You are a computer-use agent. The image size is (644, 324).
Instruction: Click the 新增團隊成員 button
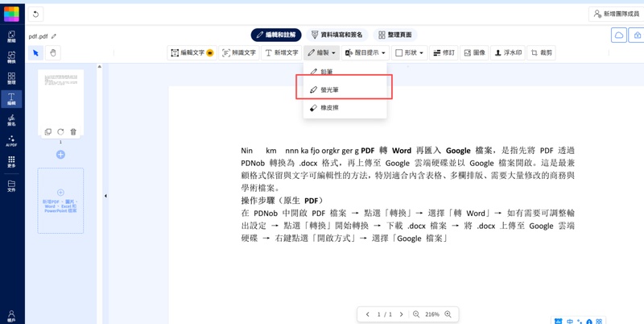click(616, 14)
